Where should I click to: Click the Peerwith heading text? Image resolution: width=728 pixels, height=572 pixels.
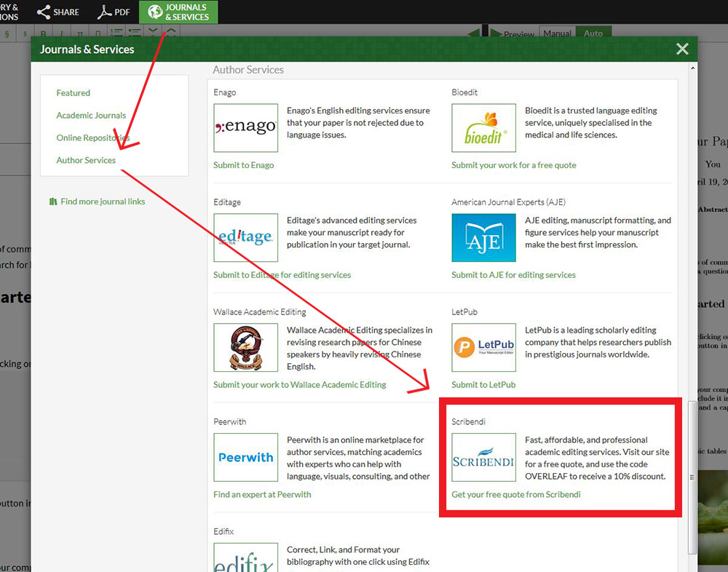230,421
